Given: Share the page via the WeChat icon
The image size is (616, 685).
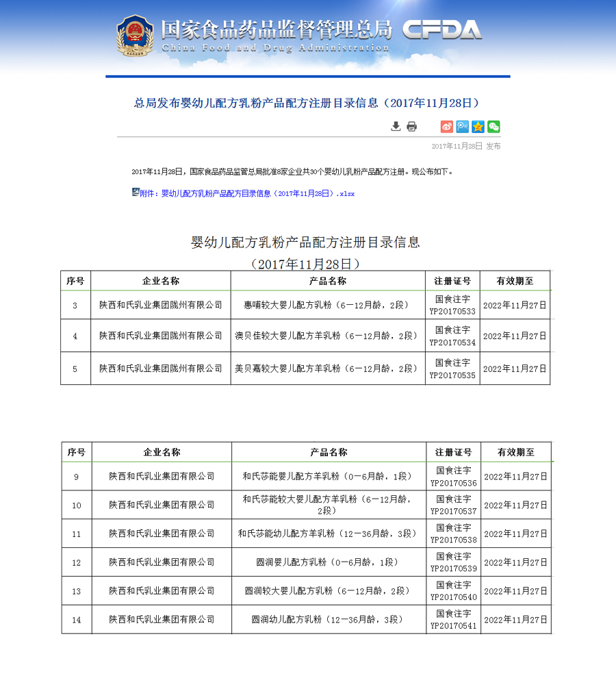Looking at the screenshot, I should pos(493,127).
